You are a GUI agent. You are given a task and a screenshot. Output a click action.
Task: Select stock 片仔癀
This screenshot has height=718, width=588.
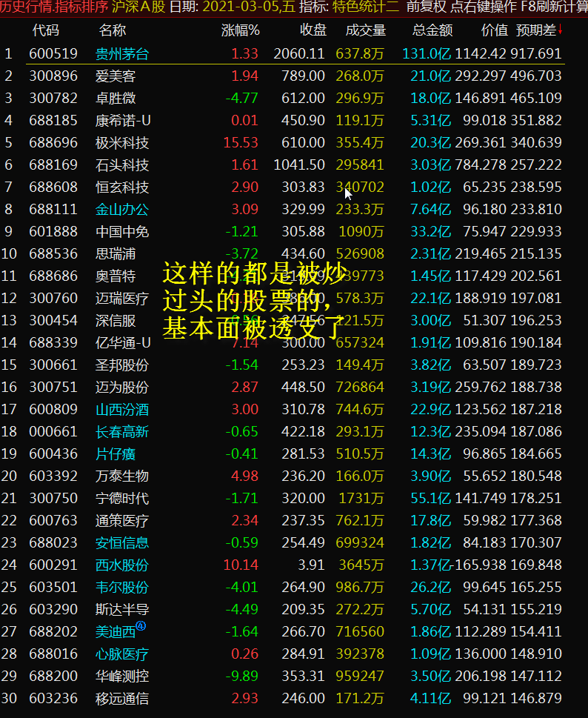tap(116, 453)
